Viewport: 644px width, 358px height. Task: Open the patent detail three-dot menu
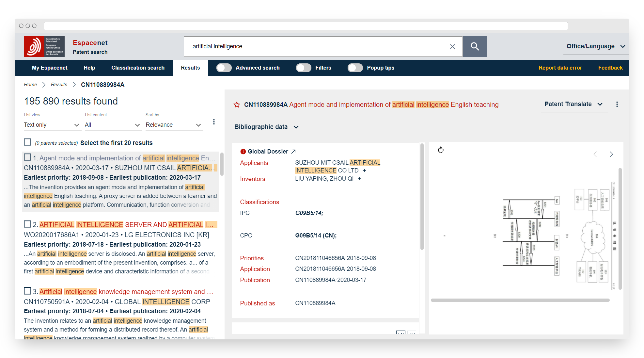click(617, 104)
